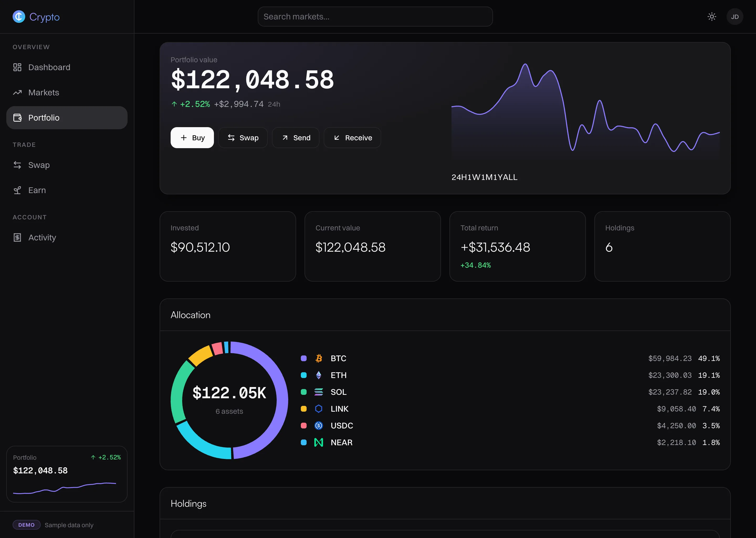Click the green up arrow beside +2.52% headline
The width and height of the screenshot is (756, 538).
coord(174,104)
